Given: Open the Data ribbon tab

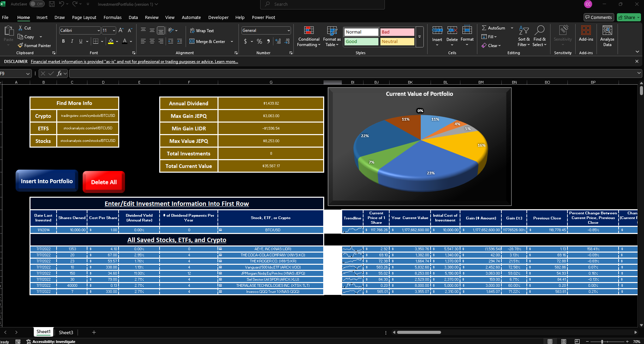Looking at the screenshot, I should (x=133, y=17).
